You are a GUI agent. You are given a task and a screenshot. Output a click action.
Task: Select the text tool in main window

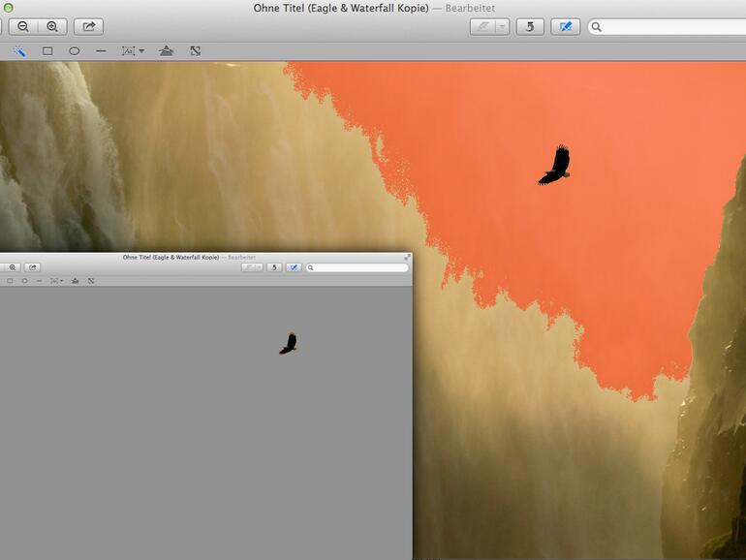(x=129, y=51)
